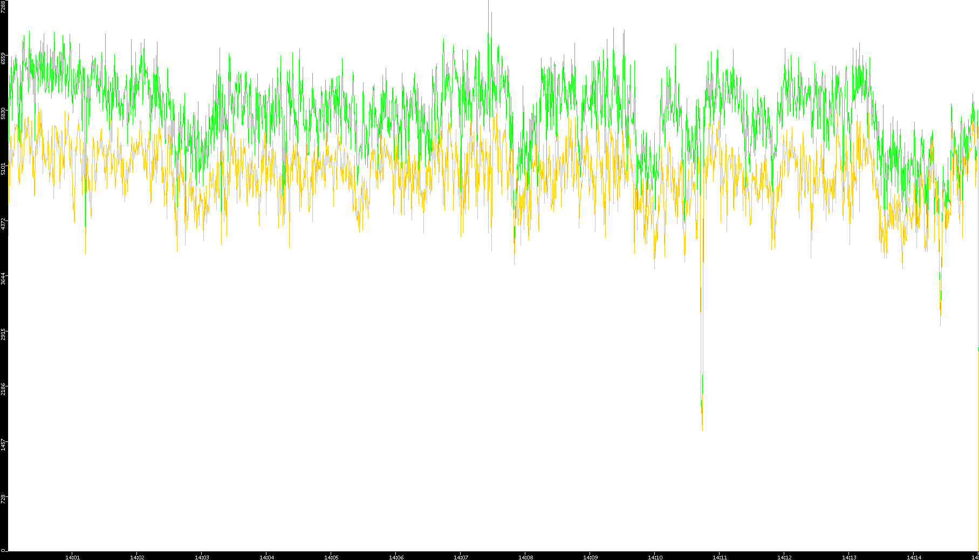The height and width of the screenshot is (560, 979).
Task: Click the 728 value axis label
Action: [x=4, y=499]
